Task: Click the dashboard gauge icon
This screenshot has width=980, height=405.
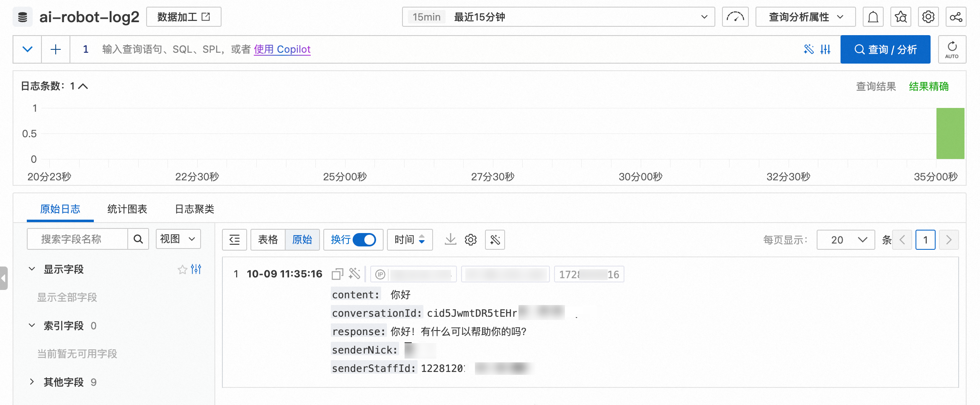Action: pyautogui.click(x=735, y=17)
